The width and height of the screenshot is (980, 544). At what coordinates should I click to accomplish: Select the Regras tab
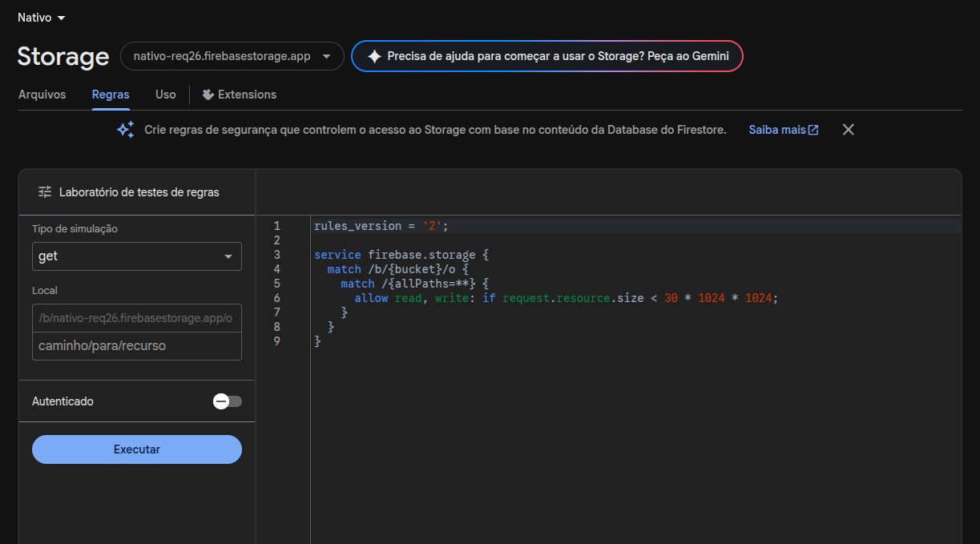[111, 95]
